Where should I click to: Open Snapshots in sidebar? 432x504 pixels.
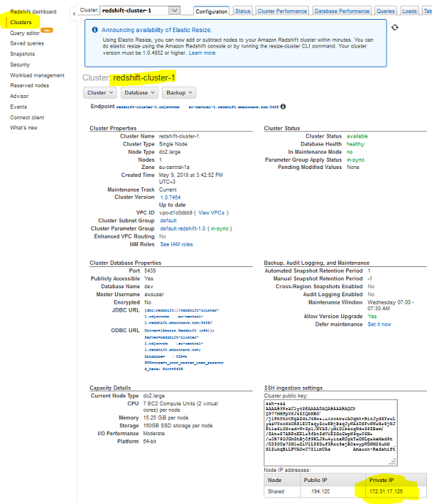point(22,53)
